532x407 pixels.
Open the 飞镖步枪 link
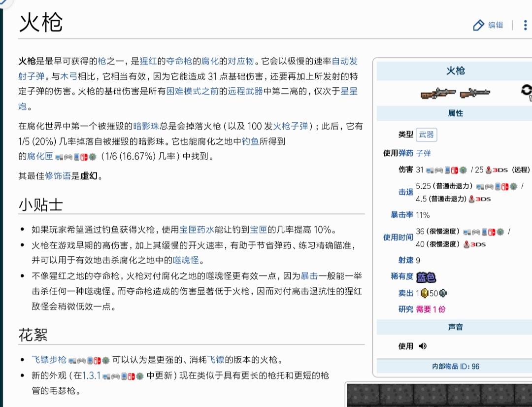tap(49, 360)
